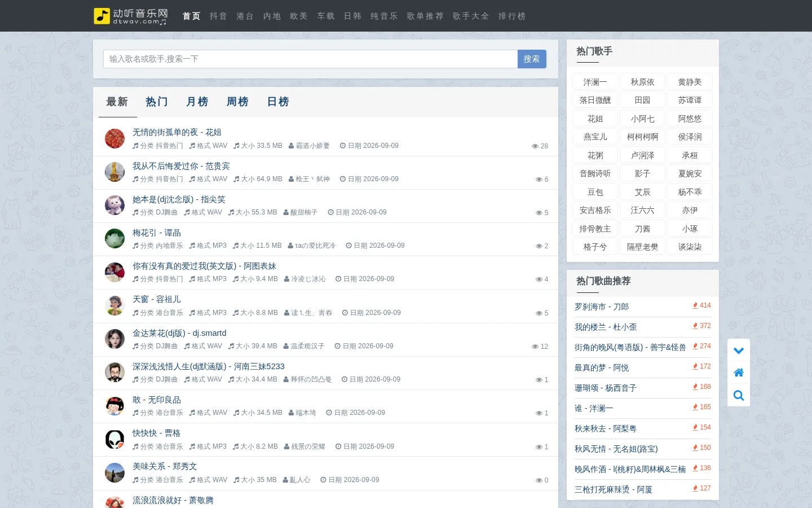Choose the 音阙诗听 artist tag

[x=595, y=173]
